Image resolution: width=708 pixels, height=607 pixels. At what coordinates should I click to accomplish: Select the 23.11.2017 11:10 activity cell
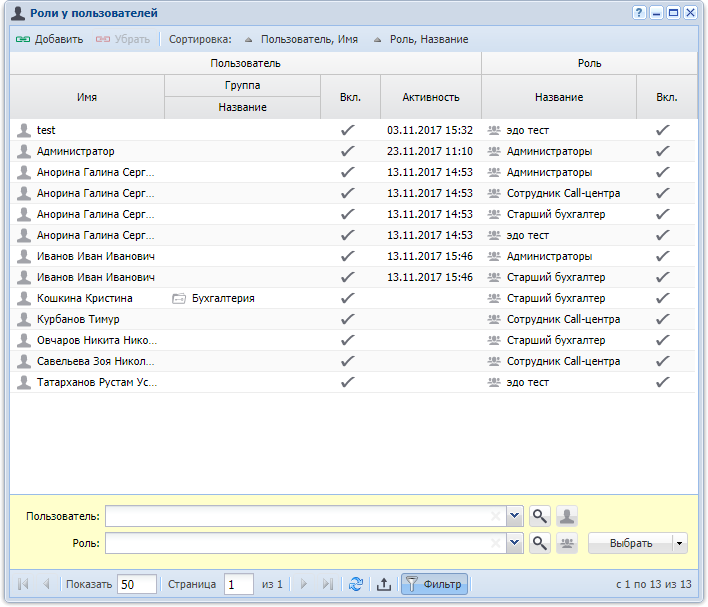(x=430, y=151)
